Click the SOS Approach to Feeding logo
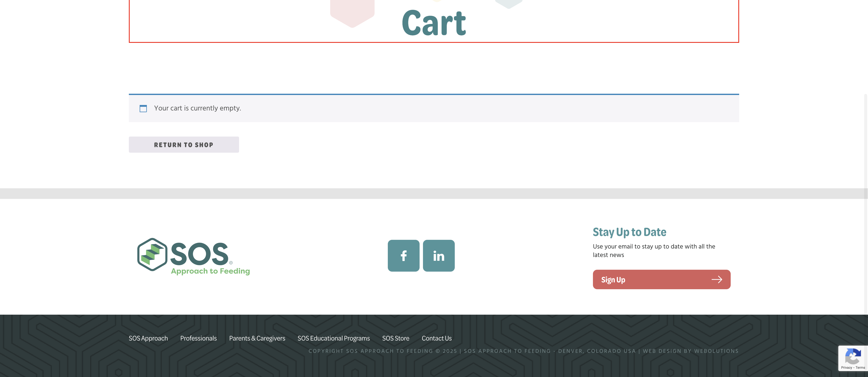Viewport: 868px width, 377px height. pyautogui.click(x=193, y=256)
